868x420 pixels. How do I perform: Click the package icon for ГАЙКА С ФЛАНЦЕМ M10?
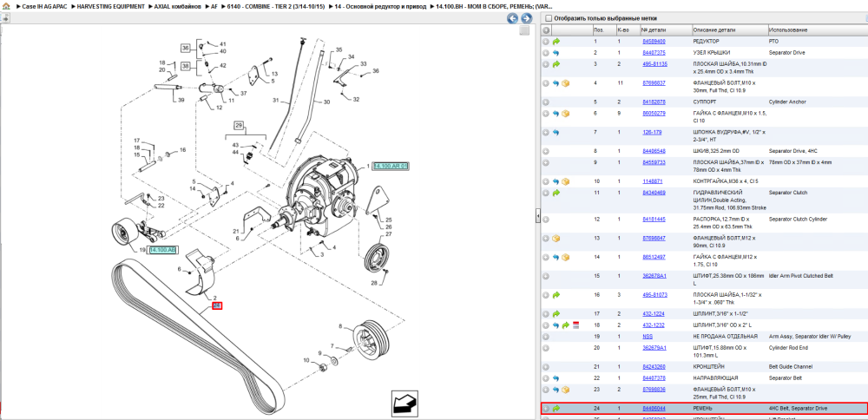pos(566,114)
